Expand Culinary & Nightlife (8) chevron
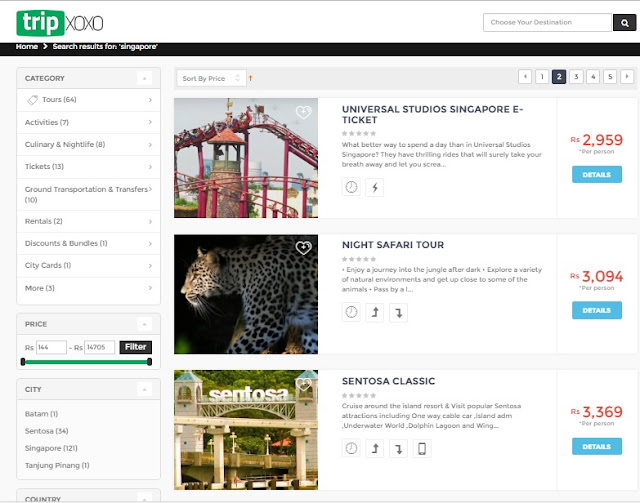Image resolution: width=640 pixels, height=503 pixels. [150, 145]
